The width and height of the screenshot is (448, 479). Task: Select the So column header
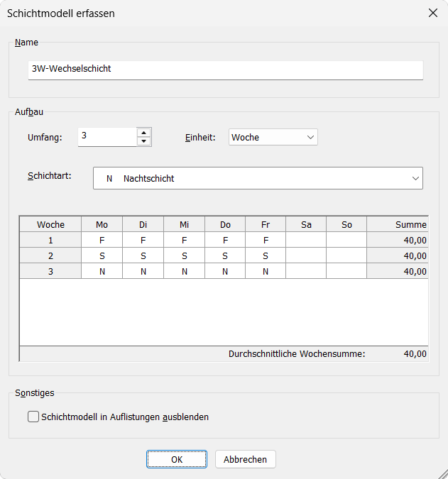tap(346, 224)
